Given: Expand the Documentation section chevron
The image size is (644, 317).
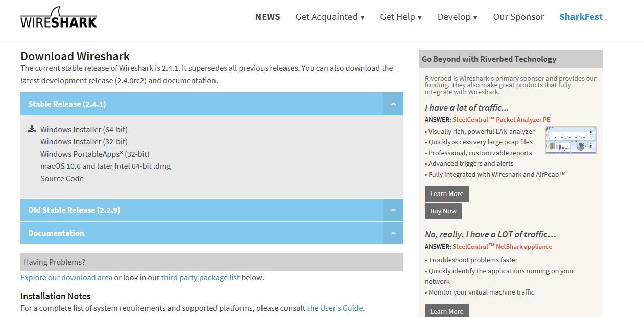Looking at the screenshot, I should click(x=393, y=233).
